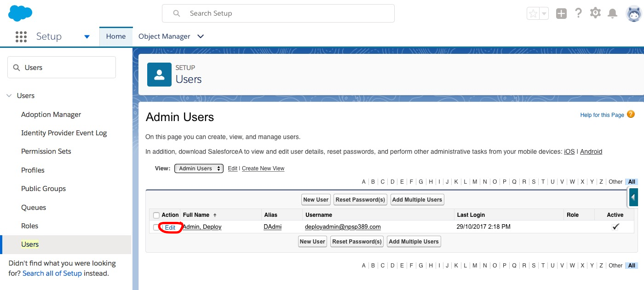Select the checkbox for Admin, Deploy row
Image resolution: width=644 pixels, height=290 pixels.
click(156, 227)
